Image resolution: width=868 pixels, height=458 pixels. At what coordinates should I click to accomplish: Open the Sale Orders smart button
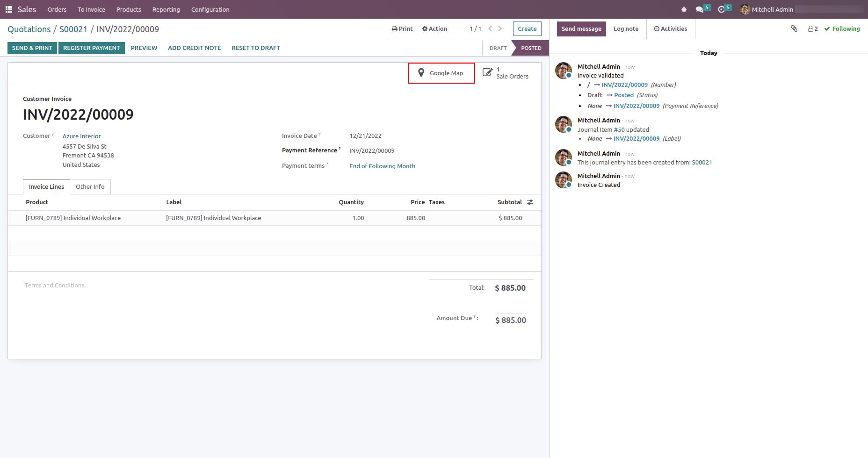tap(508, 73)
